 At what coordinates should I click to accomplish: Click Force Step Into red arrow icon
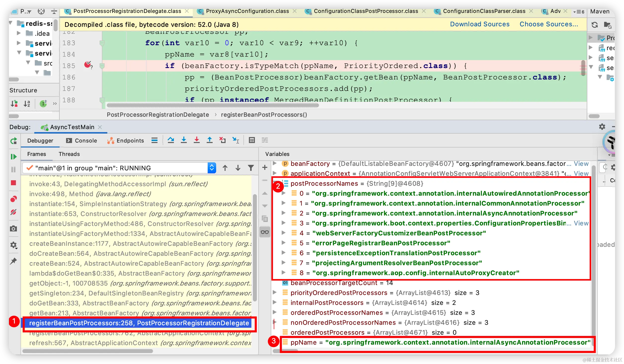pyautogui.click(x=196, y=140)
